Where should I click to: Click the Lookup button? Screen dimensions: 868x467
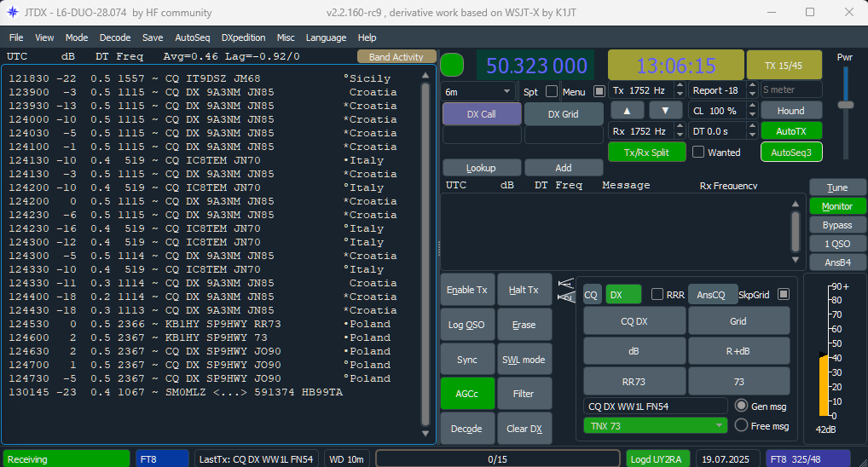[x=481, y=168]
